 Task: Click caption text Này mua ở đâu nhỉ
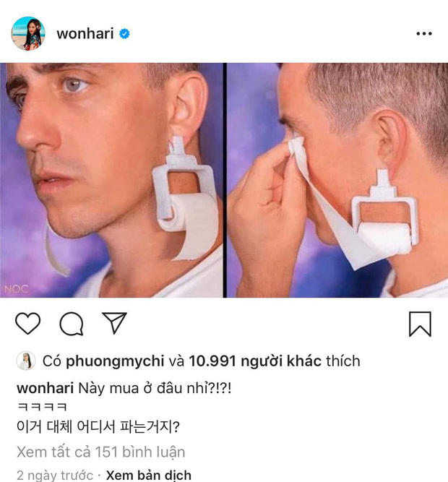[x=155, y=388]
